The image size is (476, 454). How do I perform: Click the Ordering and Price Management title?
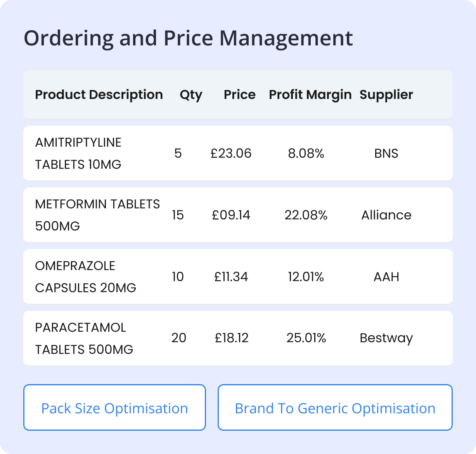click(189, 38)
